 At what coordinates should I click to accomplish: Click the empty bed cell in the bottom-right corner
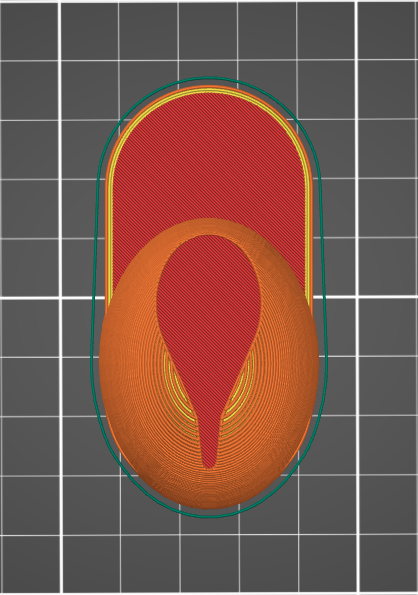[x=388, y=564]
